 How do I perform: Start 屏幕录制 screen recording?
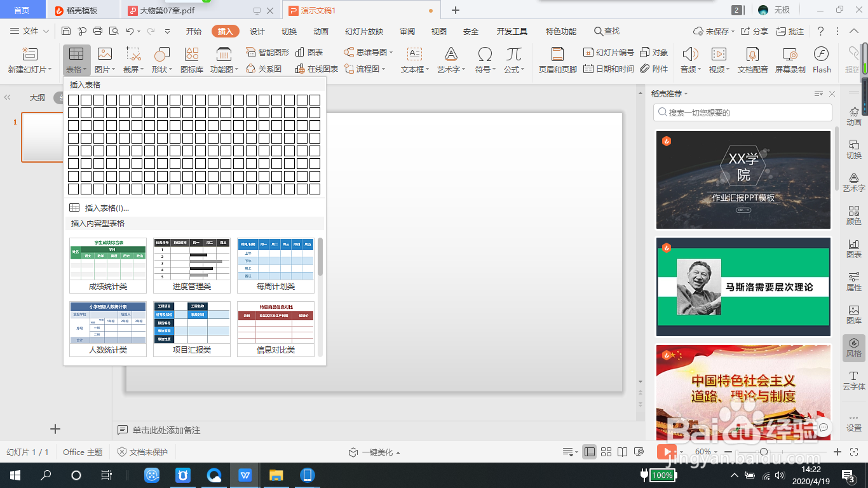[x=790, y=60]
